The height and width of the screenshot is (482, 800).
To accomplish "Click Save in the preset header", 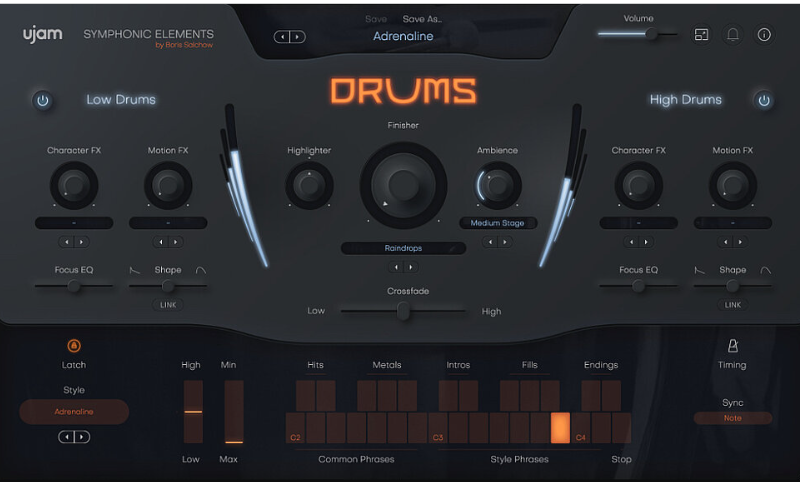I will tap(376, 19).
